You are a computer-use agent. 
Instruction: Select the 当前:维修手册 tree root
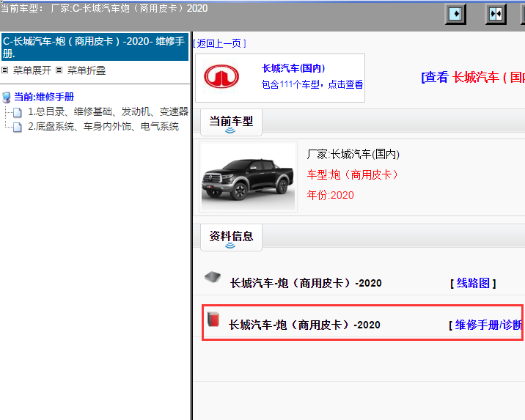tap(44, 97)
